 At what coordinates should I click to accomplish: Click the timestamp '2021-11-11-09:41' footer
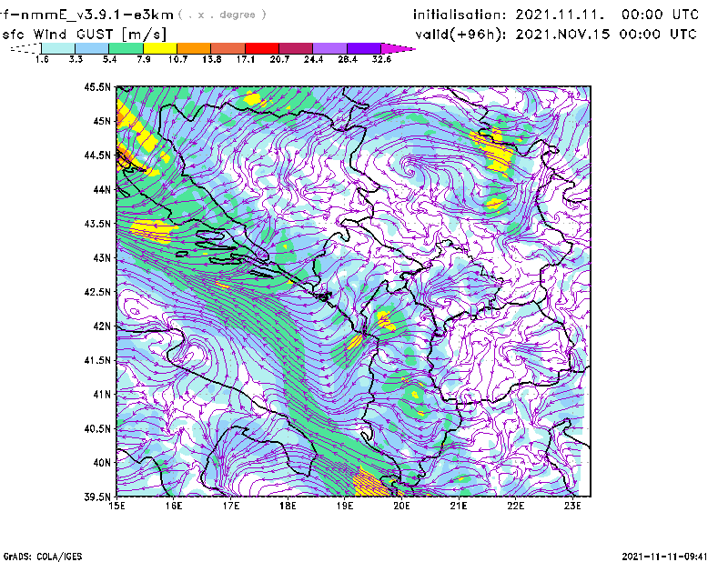[664, 557]
